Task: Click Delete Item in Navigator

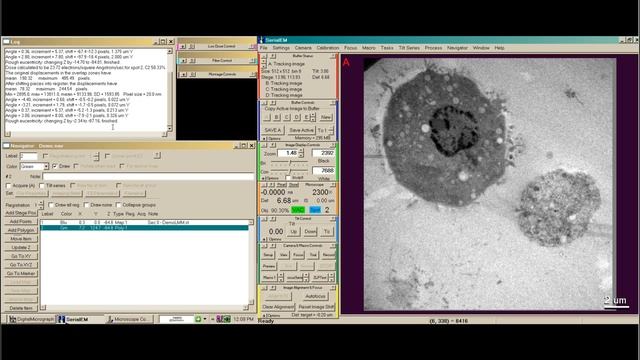Action: pos(20,308)
